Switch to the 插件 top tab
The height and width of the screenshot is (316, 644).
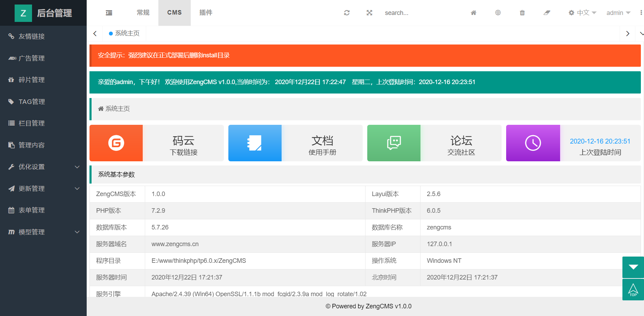206,13
